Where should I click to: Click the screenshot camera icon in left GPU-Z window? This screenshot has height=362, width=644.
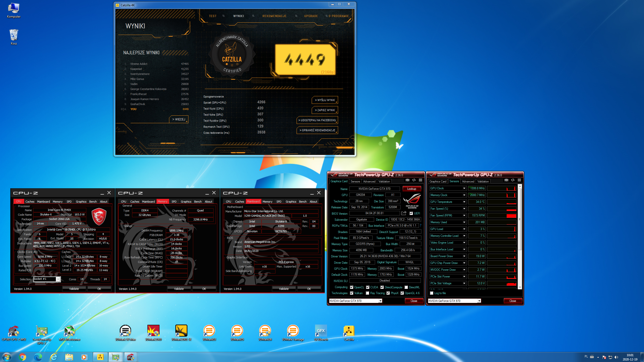[x=408, y=180]
